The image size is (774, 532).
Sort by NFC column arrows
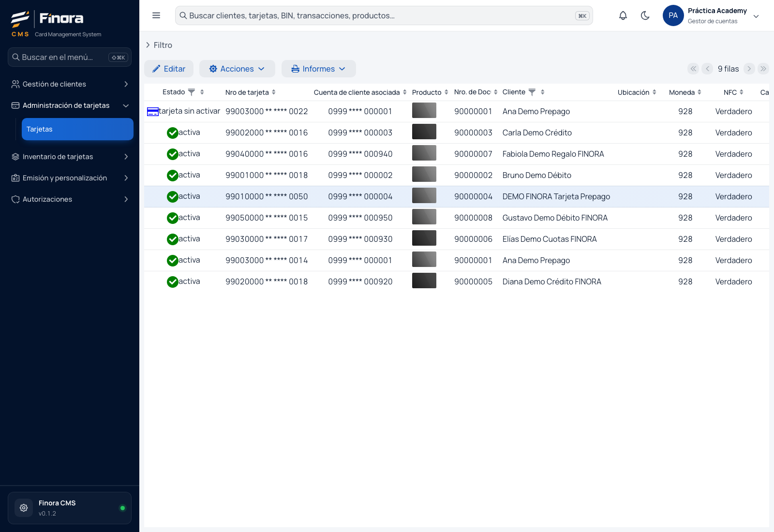742,92
